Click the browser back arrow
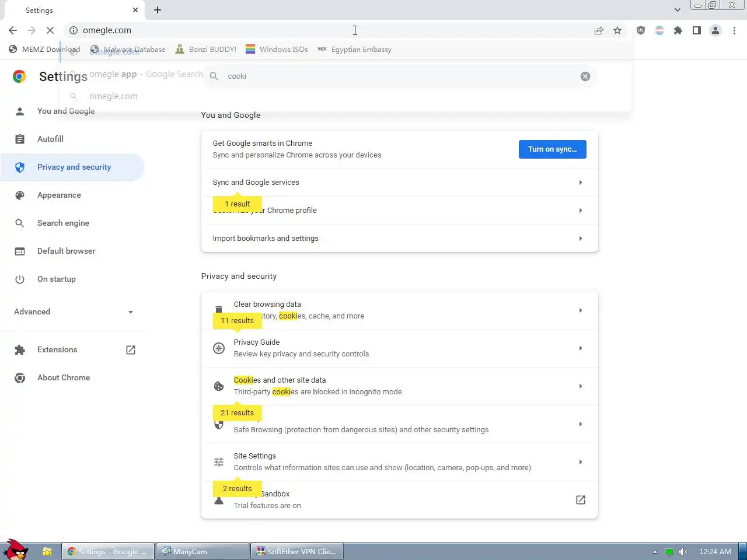 (x=13, y=30)
